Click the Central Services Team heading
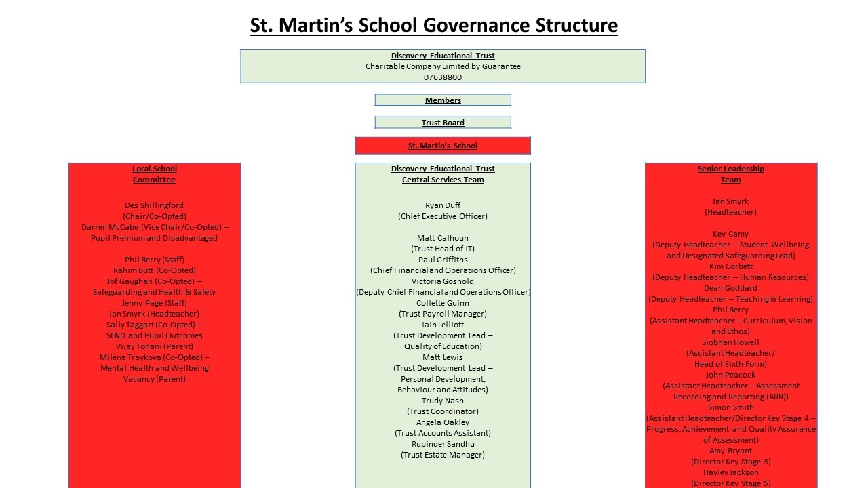This screenshot has width=868, height=488. click(x=443, y=180)
